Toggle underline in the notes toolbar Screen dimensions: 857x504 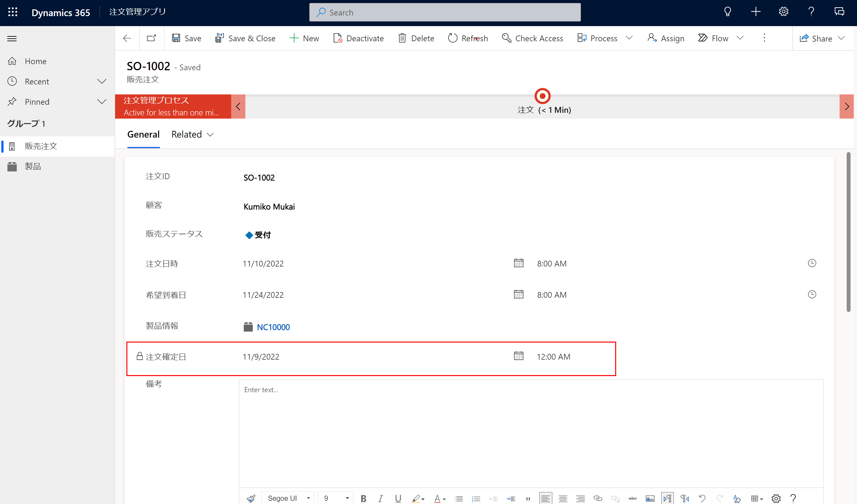398,498
